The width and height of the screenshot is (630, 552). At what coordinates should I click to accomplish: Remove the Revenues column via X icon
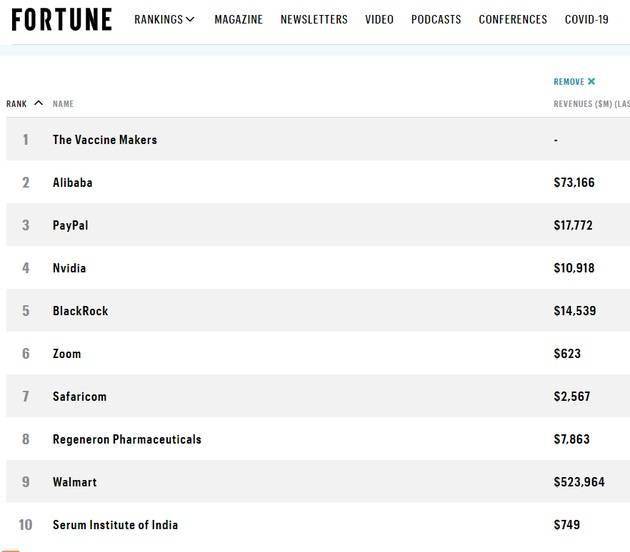coord(591,82)
